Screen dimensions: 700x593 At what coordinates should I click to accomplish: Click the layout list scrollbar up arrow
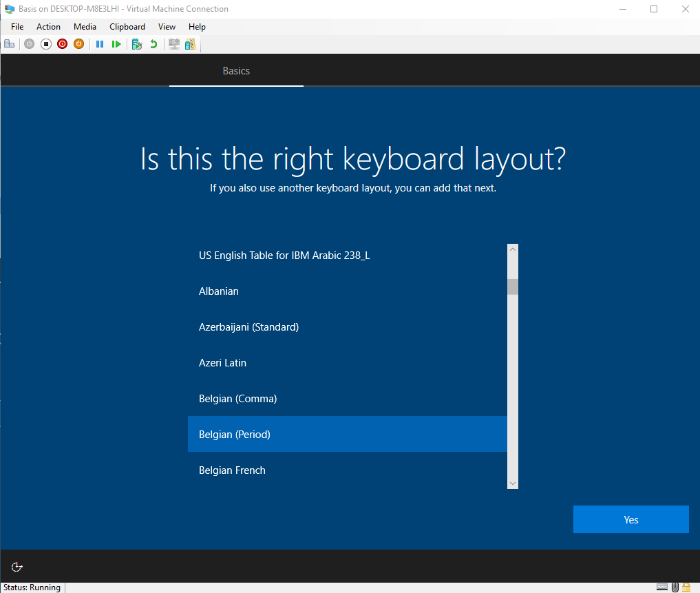point(513,249)
